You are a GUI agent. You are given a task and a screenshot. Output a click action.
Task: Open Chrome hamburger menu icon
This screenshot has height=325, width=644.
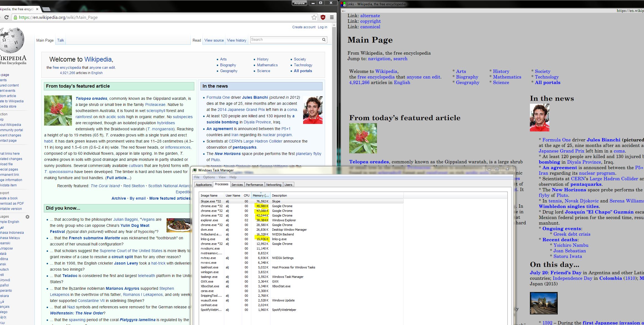coord(332,17)
